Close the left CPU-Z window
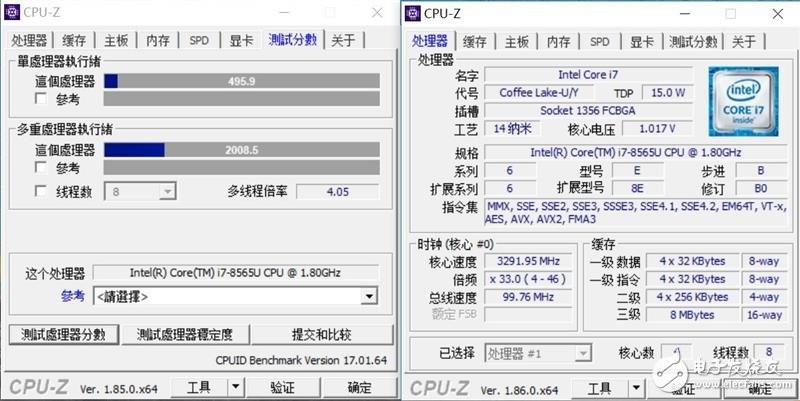The width and height of the screenshot is (800, 401). 377,13
